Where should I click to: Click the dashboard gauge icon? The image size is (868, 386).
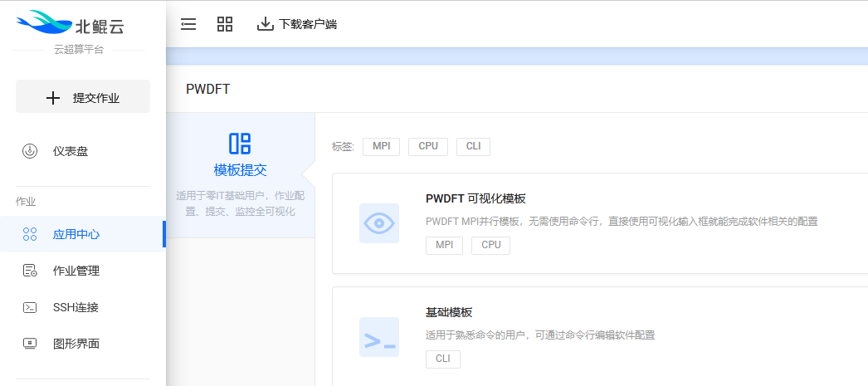tap(30, 150)
